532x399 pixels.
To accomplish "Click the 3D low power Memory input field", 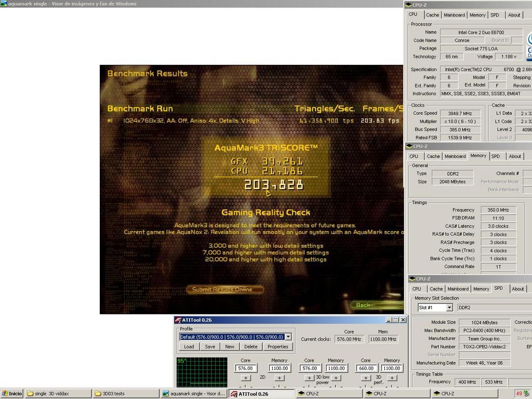I will point(336,368).
